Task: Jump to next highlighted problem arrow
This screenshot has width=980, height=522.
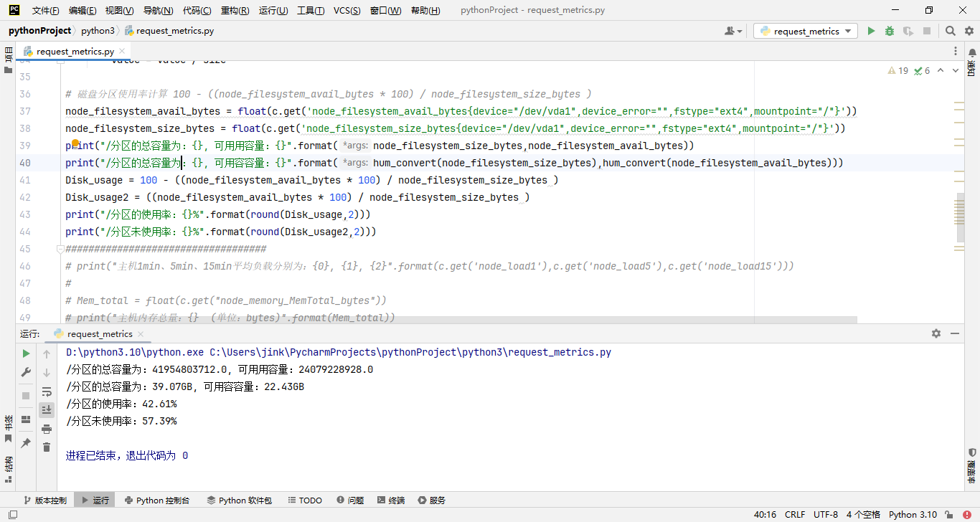Action: (956, 70)
